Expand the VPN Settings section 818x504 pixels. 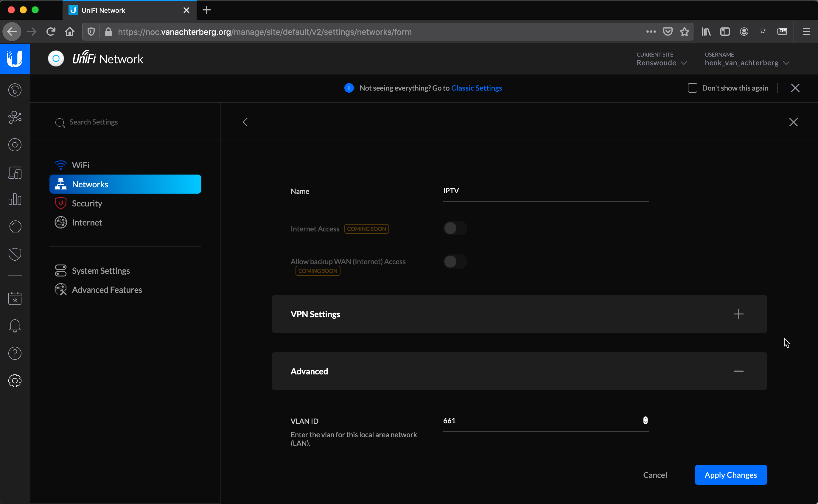click(739, 314)
